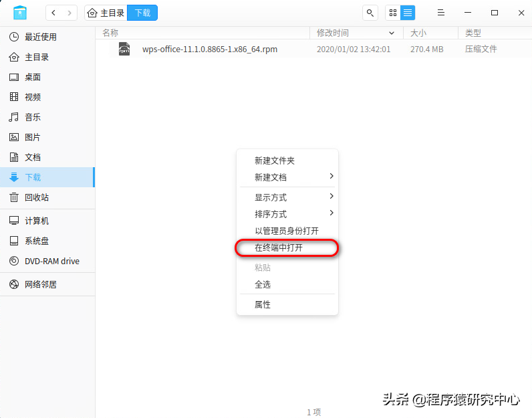Choose 显示方式 from context menu
Screen dimensions: 532x418
287,197
